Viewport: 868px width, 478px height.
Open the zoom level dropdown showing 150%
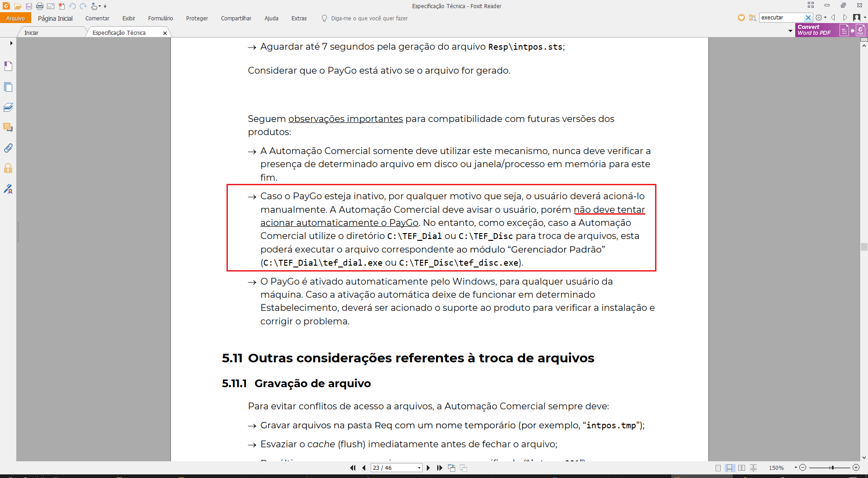coord(796,468)
